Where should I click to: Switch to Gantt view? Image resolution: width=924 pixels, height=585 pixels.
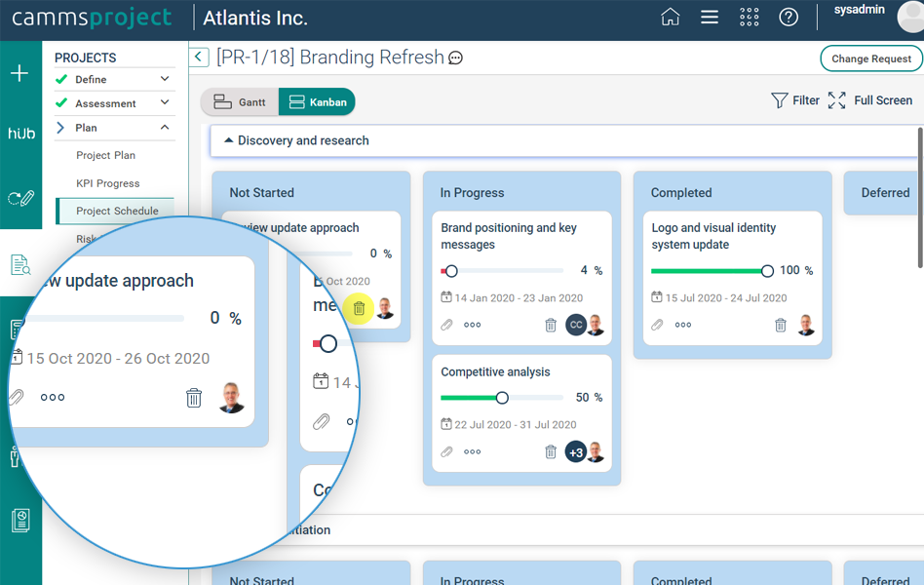tap(240, 102)
